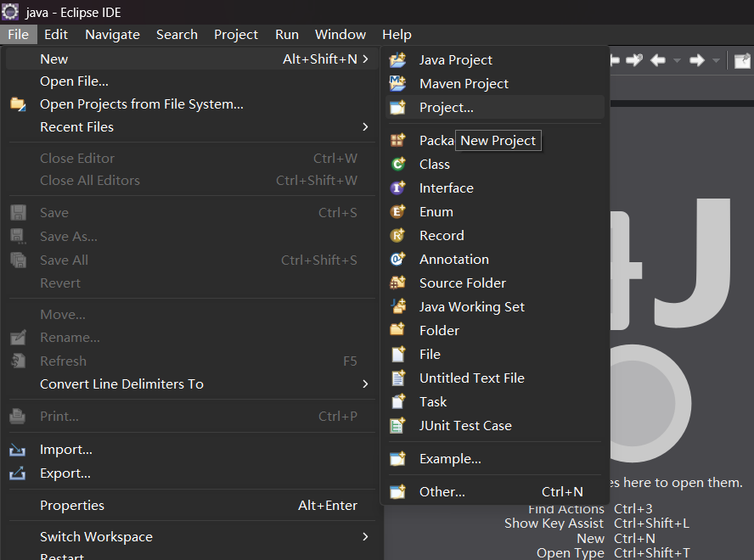Select the Restart menu entry
This screenshot has height=560, width=754.
point(191,556)
